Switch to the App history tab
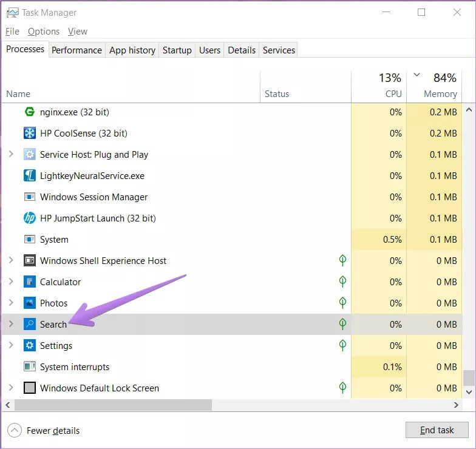The width and height of the screenshot is (476, 449). click(132, 50)
